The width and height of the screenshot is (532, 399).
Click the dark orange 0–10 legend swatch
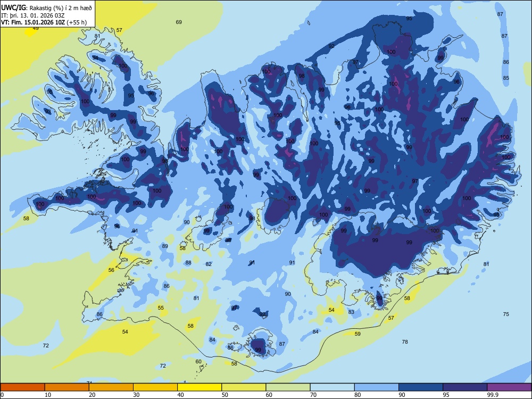pos(22,387)
